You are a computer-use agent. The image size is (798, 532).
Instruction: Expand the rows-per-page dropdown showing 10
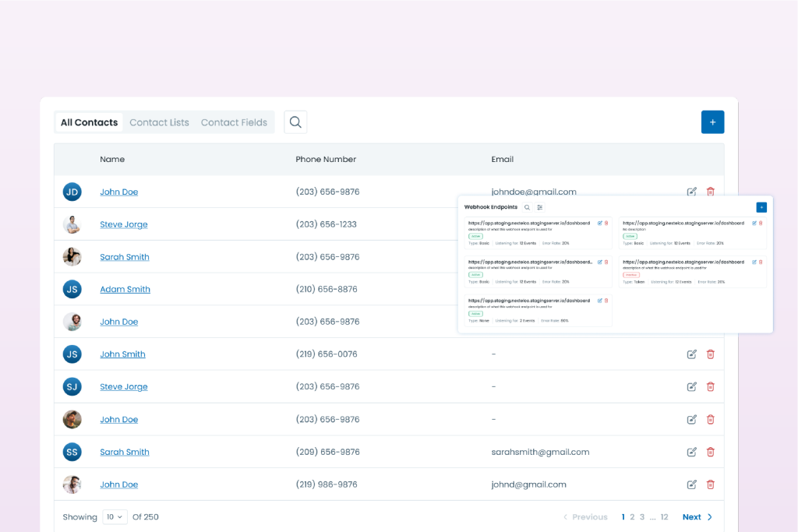pos(115,517)
